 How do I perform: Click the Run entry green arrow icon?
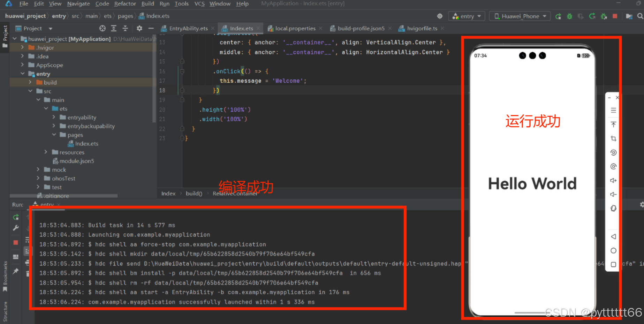coord(558,16)
